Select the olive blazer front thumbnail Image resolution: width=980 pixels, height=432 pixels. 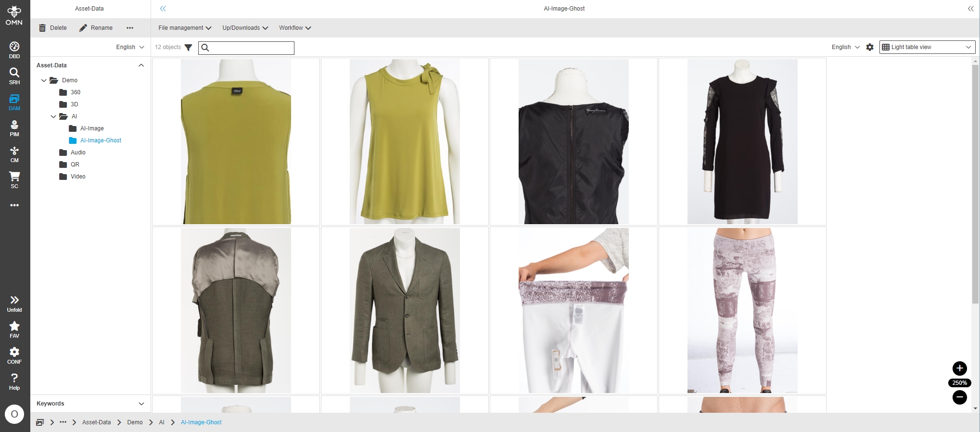405,310
